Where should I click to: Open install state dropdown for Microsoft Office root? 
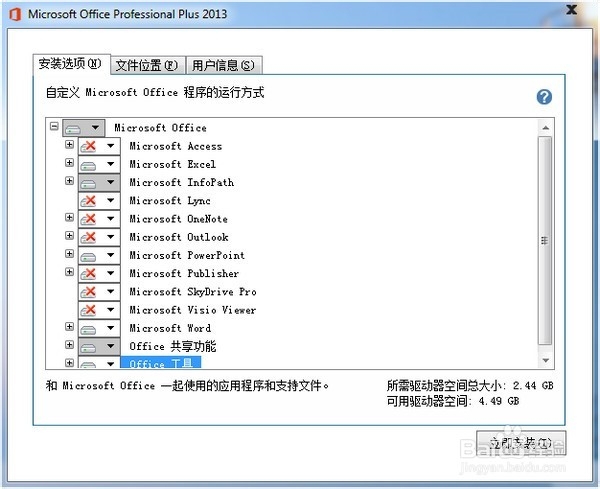[83, 128]
